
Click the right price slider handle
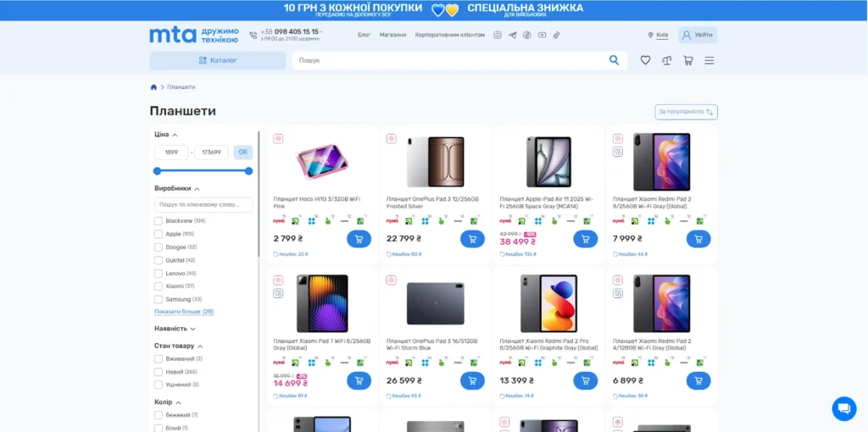[248, 171]
